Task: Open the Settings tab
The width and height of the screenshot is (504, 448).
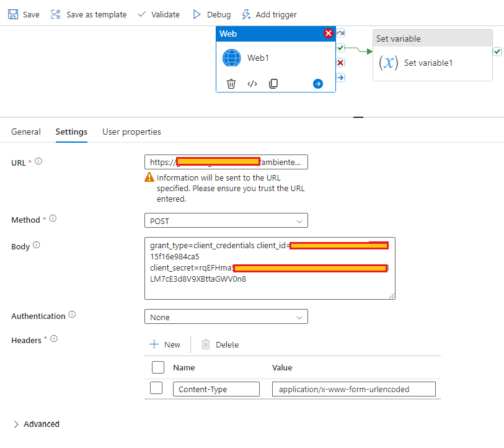Action: tap(71, 132)
